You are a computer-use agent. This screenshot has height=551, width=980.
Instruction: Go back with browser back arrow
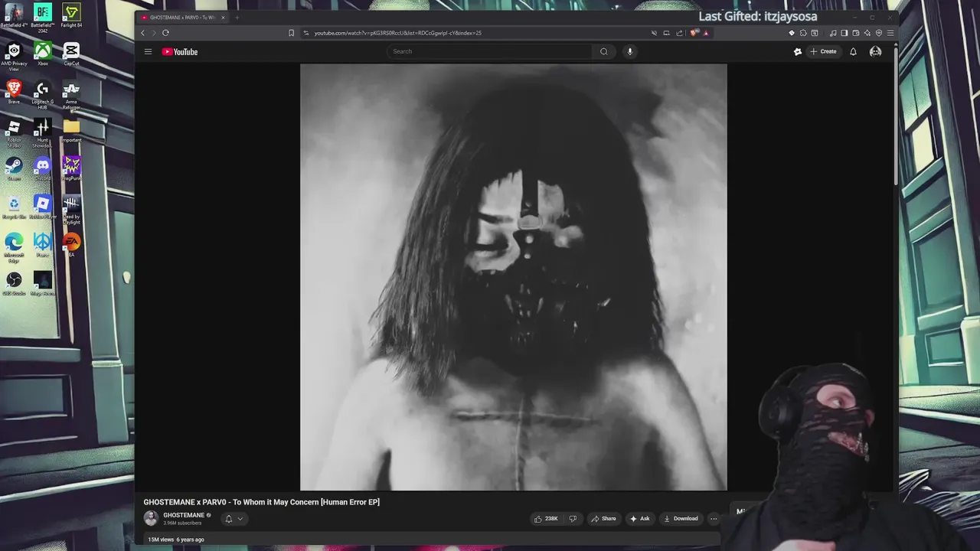[142, 33]
